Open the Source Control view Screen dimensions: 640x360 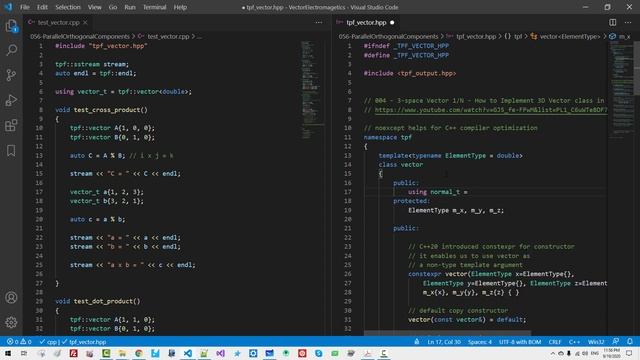11,75
